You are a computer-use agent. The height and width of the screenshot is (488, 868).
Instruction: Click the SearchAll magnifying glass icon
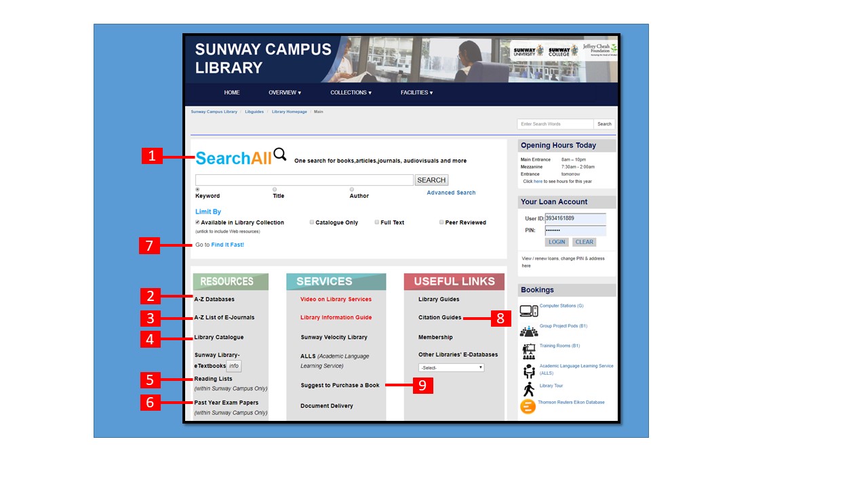[280, 155]
